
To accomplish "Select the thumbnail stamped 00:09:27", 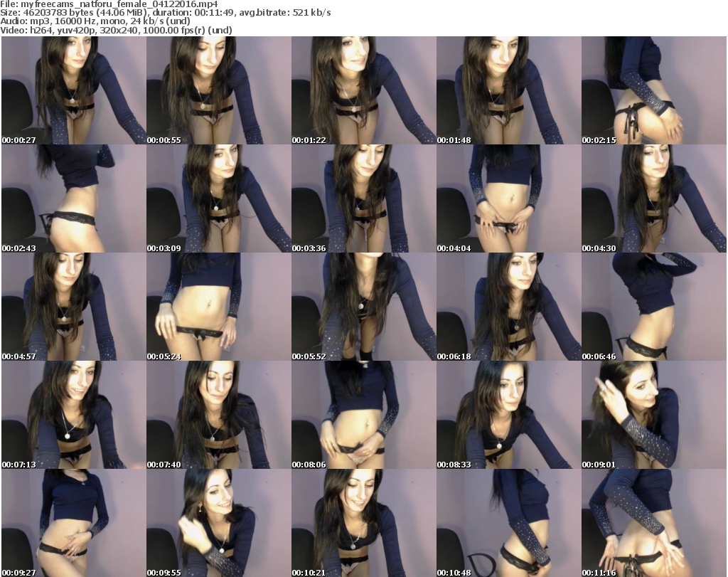I will tap(74, 523).
